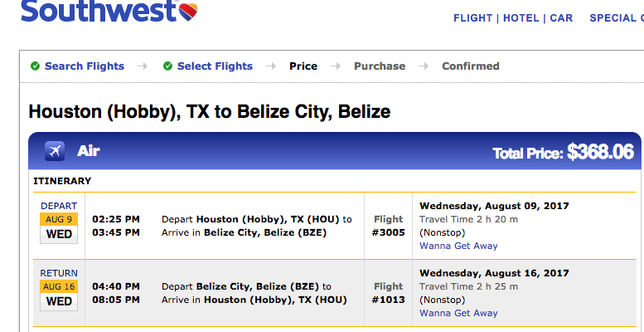Open Wanna Get Away link for return flight
Screen dimensions: 644x332
(x=458, y=313)
